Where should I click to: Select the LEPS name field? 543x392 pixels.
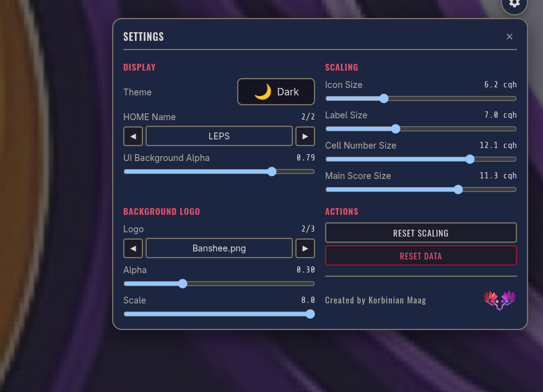[219, 136]
